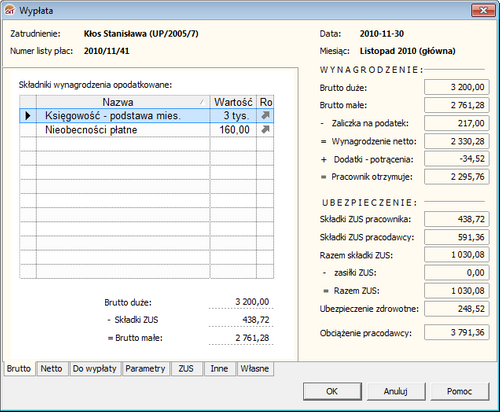Open the Własne tab

(x=255, y=369)
